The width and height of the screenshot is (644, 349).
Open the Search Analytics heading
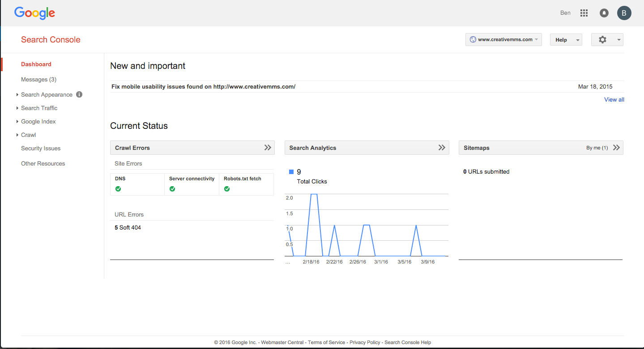(x=313, y=148)
